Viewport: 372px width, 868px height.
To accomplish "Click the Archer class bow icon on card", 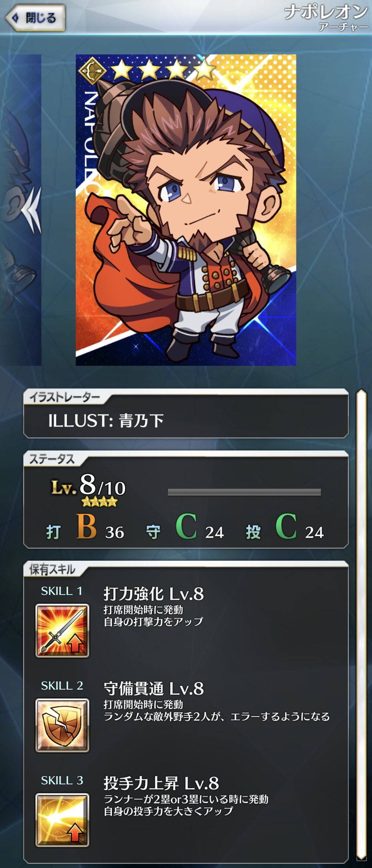I will pos(92,71).
